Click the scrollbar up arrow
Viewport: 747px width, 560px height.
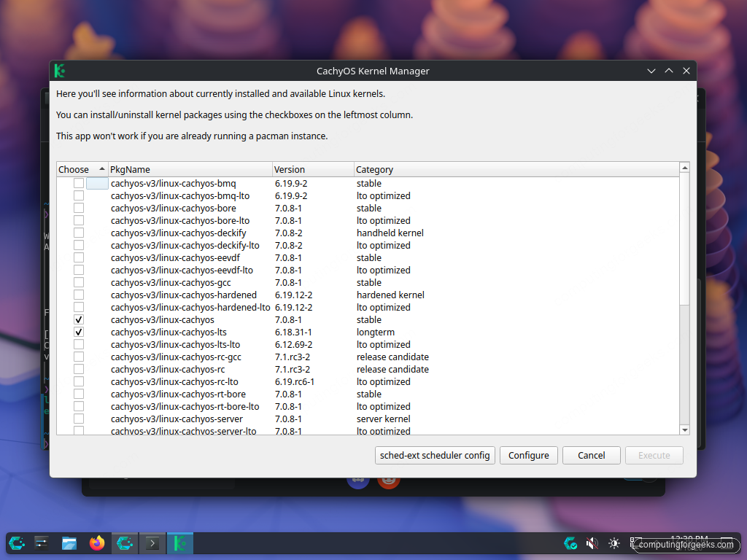click(x=684, y=168)
